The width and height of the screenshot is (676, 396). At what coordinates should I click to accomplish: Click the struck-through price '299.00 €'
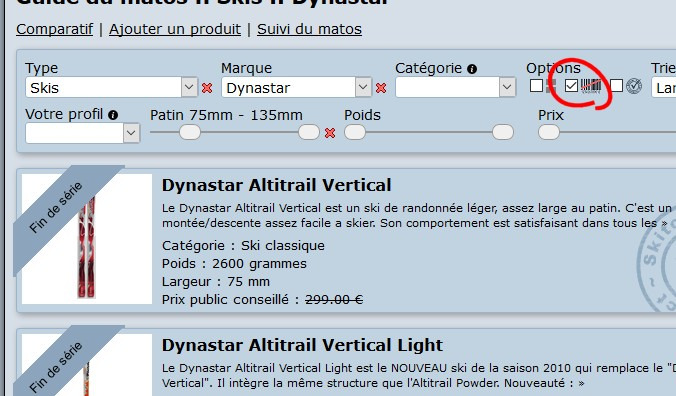334,300
